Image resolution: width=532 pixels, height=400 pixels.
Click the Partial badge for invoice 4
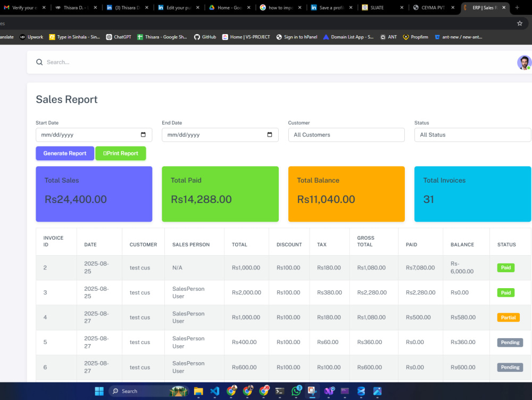pyautogui.click(x=508, y=317)
